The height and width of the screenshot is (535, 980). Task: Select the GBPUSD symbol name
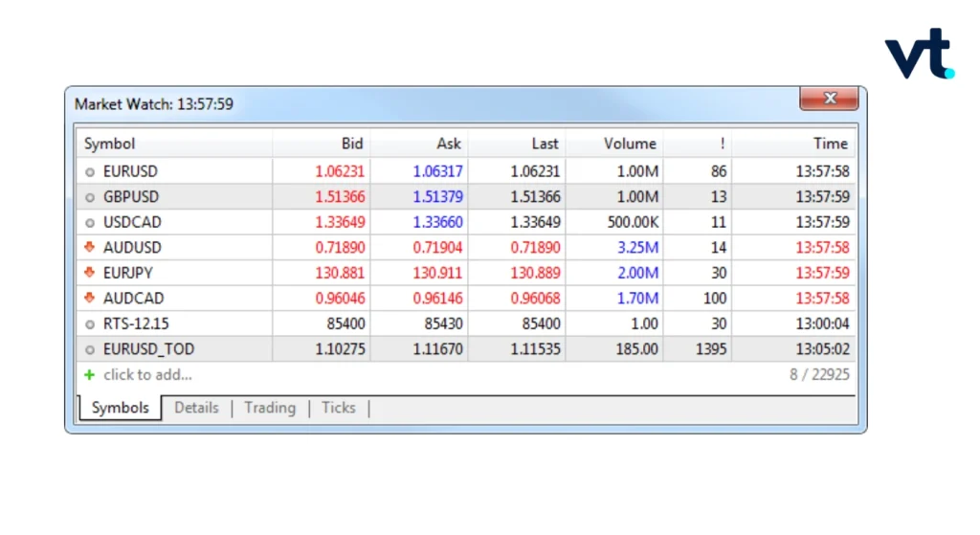130,197
